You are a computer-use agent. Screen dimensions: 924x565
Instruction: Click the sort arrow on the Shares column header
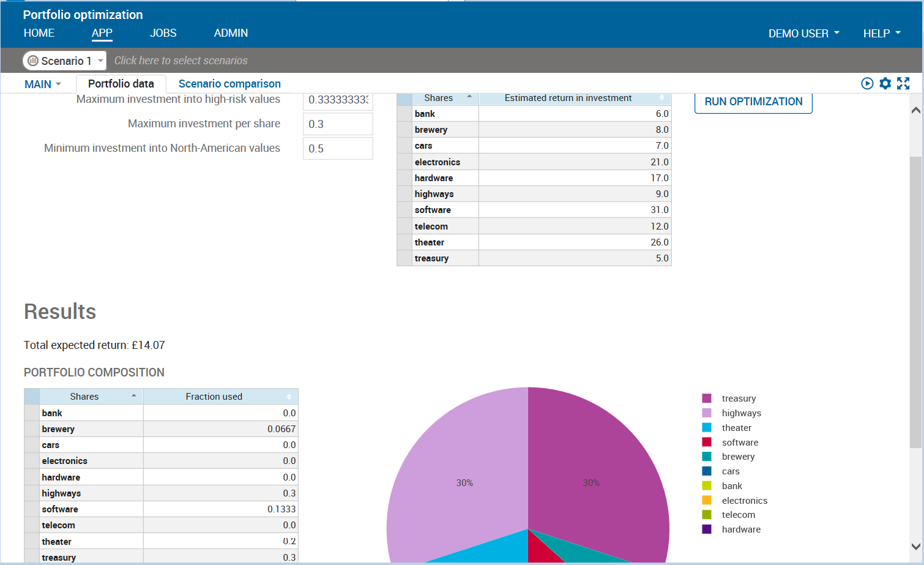coord(469,98)
